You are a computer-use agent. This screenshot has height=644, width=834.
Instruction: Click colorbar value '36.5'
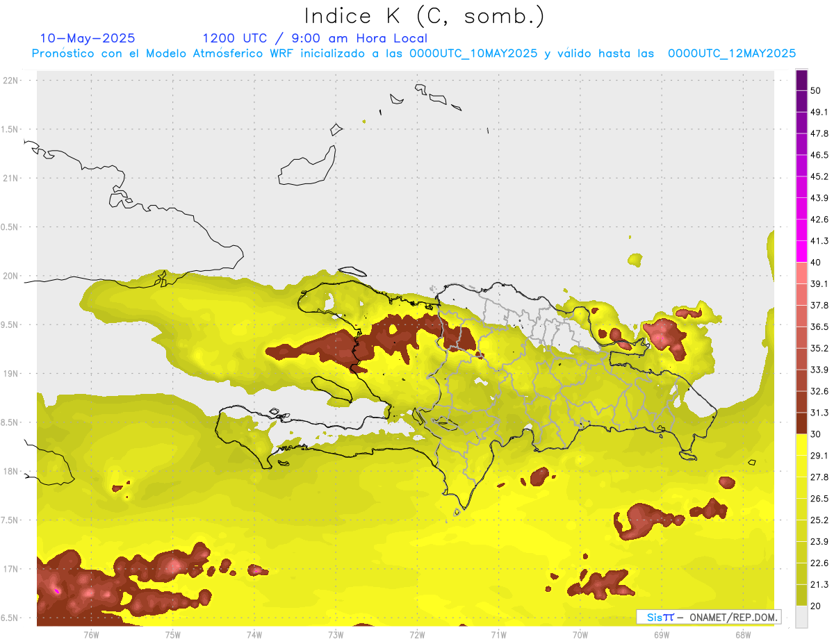point(819,327)
